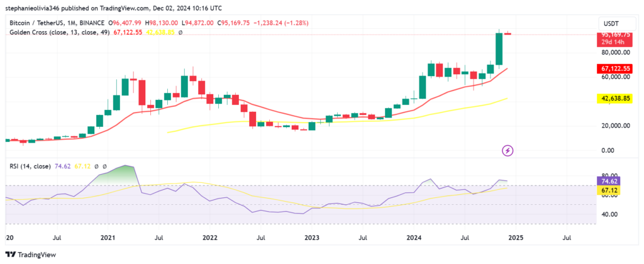Click the 2024 marker on time axis
644x264 pixels.
coord(413,238)
